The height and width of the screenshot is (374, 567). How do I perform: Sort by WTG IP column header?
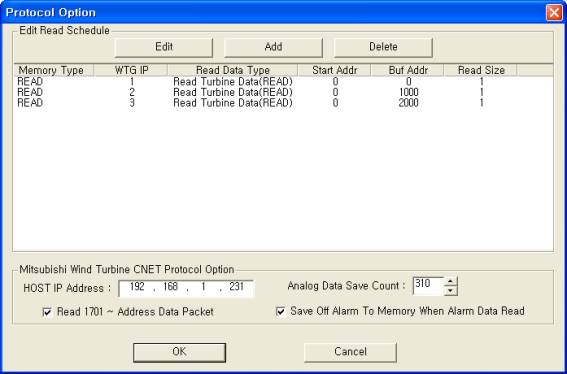(131, 70)
